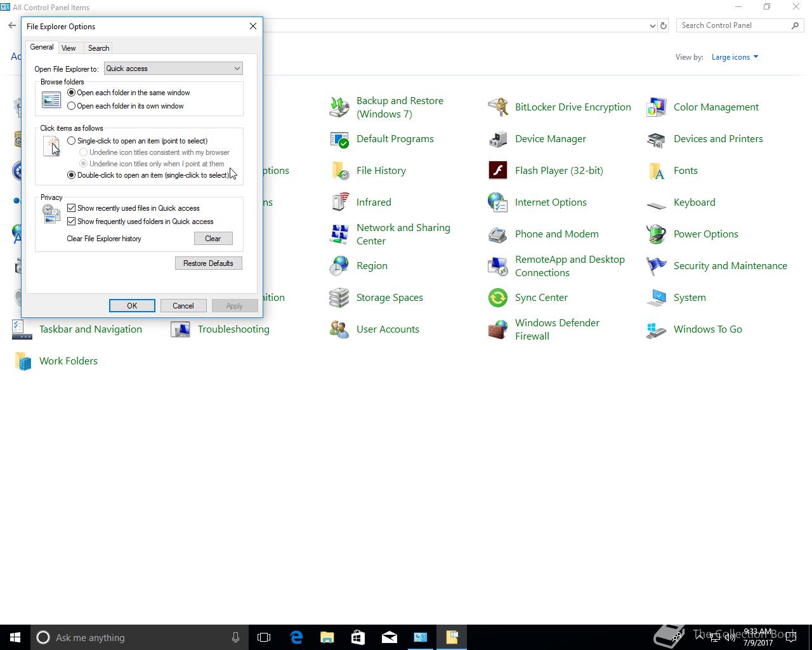Click the Phone and Modem icon
Screen dimensions: 812x650
point(498,234)
